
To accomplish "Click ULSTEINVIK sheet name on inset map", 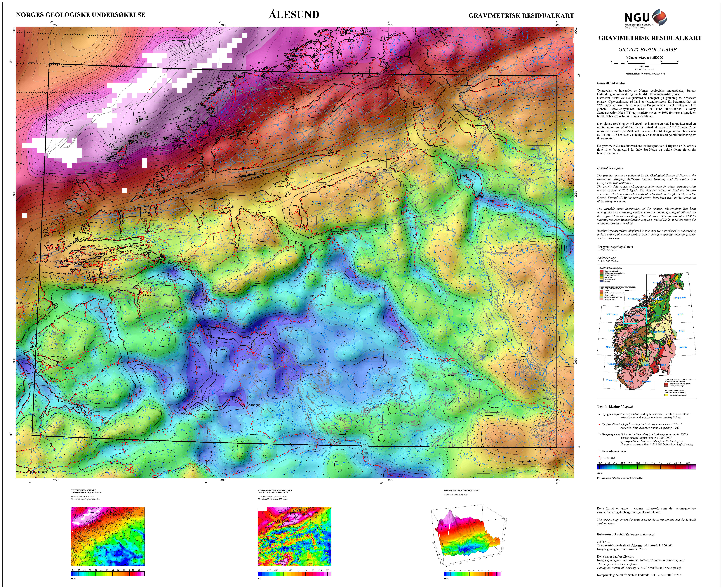I will point(612,314).
